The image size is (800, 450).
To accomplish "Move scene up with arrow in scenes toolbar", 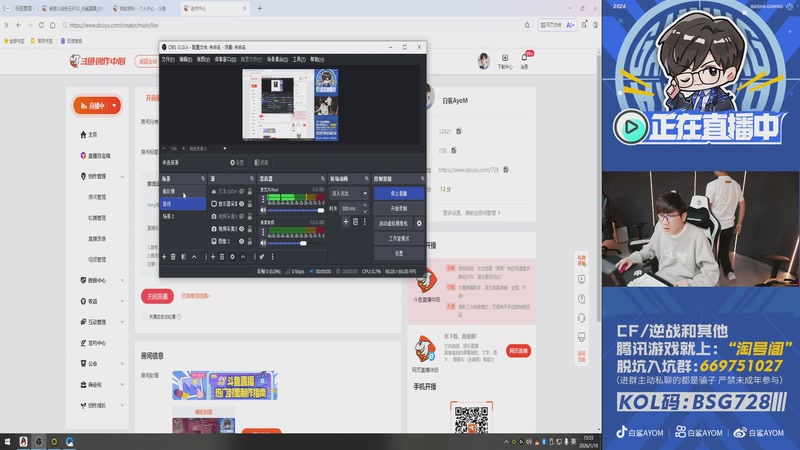I will click(x=194, y=257).
